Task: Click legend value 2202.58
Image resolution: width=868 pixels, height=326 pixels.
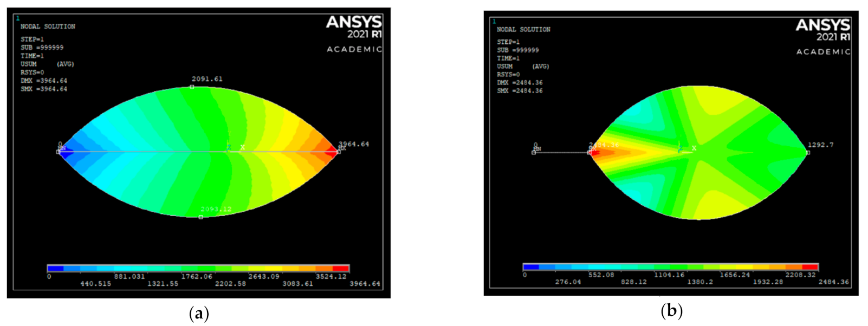Action: point(230,284)
